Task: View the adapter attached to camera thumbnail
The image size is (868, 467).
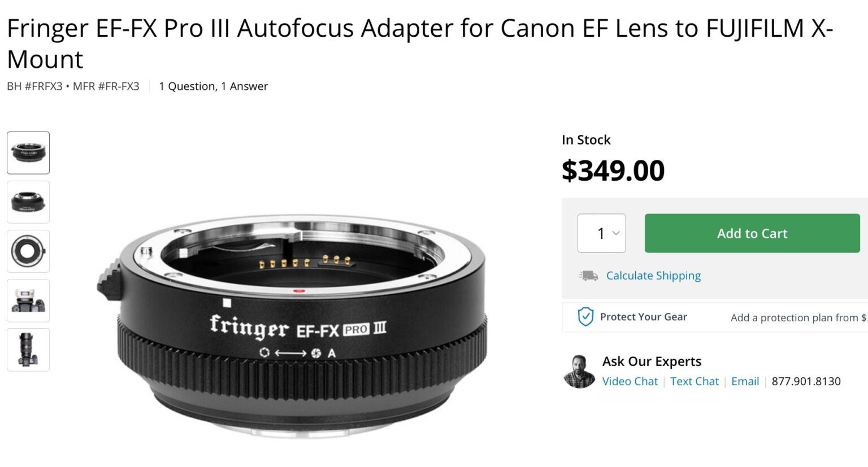Action: (x=28, y=300)
